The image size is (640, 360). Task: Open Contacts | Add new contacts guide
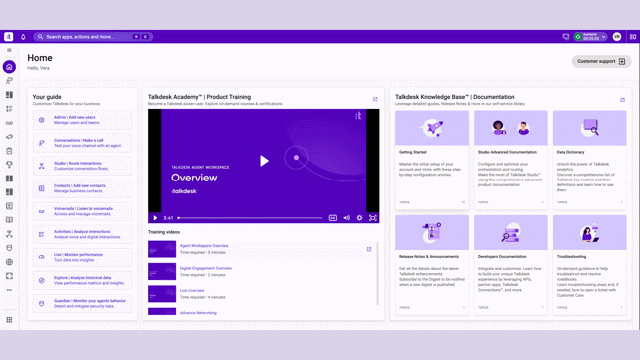point(82,188)
